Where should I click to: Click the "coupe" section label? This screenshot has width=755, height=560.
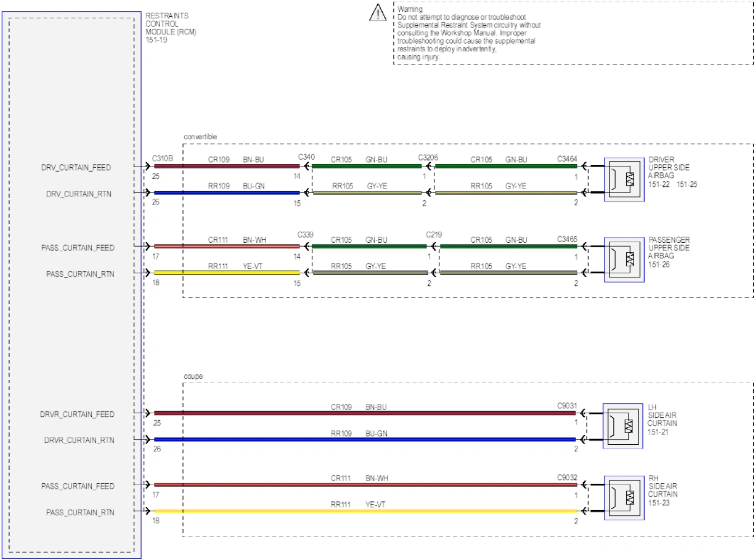click(x=193, y=377)
